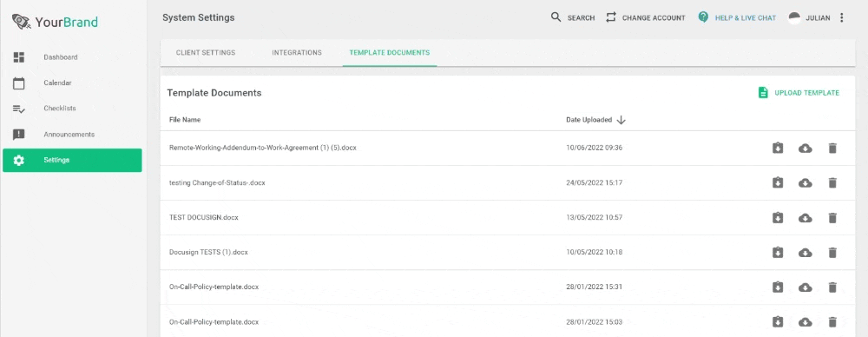The width and height of the screenshot is (868, 337).
Task: Click the date 24/05/2022 15:17
Action: 595,183
